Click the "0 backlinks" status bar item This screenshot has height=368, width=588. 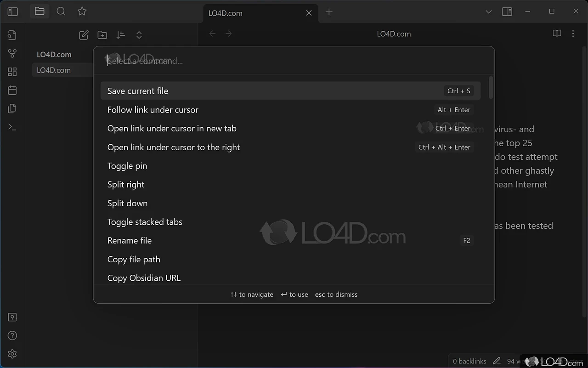[469, 361]
